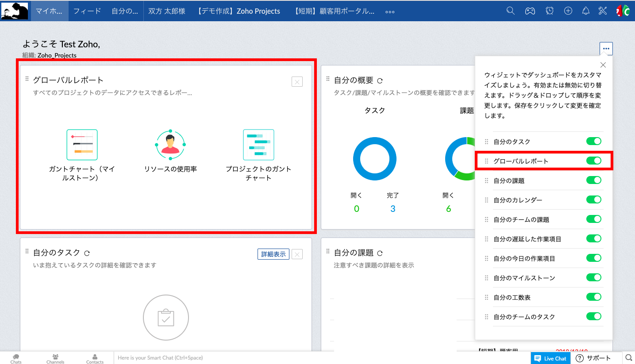Open the 【短期】顧客用ポータル... tab

(x=334, y=11)
